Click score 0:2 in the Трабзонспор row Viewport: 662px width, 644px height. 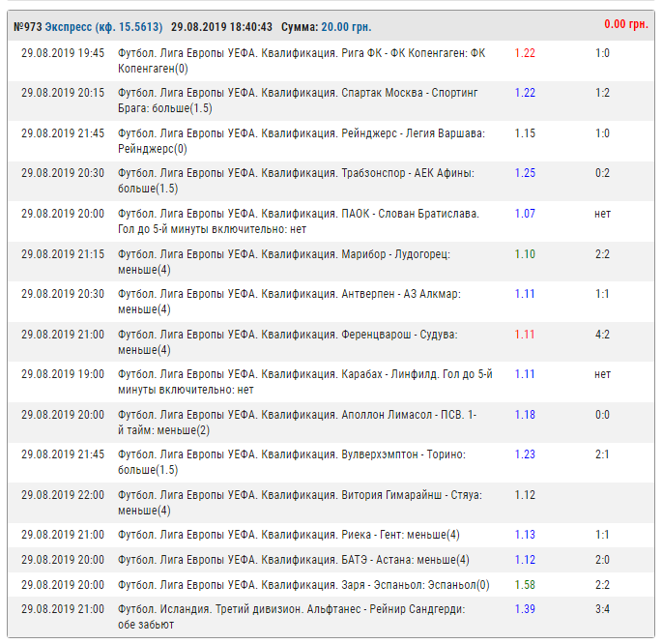(602, 173)
